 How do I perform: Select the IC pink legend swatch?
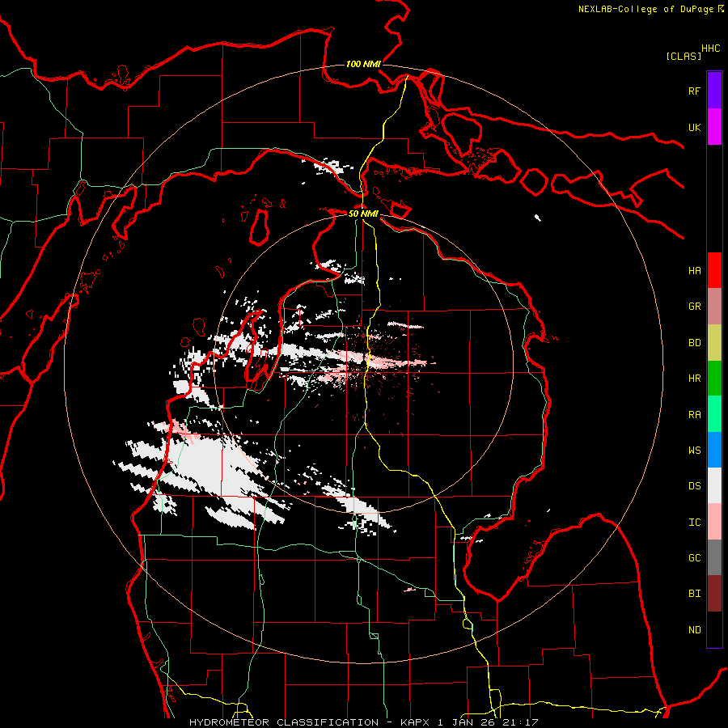click(x=714, y=522)
